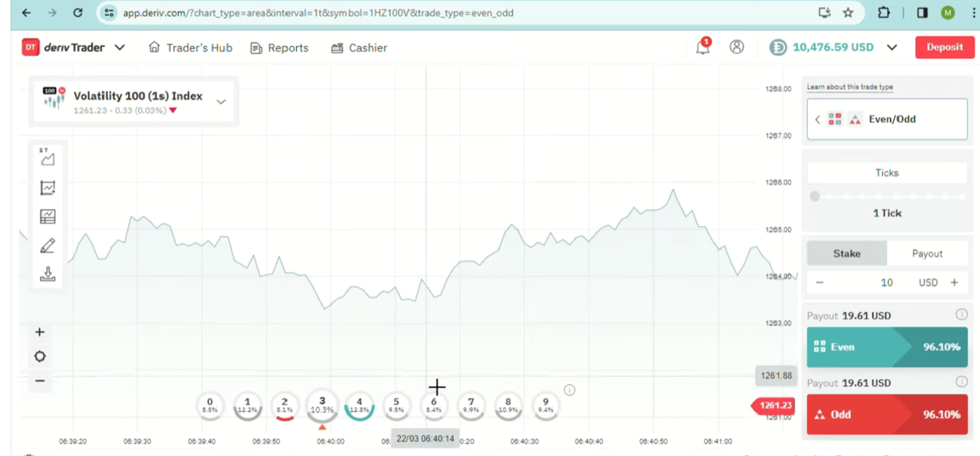This screenshot has height=456, width=980.
Task: Open the chart types tool icon
Action: tap(48, 158)
